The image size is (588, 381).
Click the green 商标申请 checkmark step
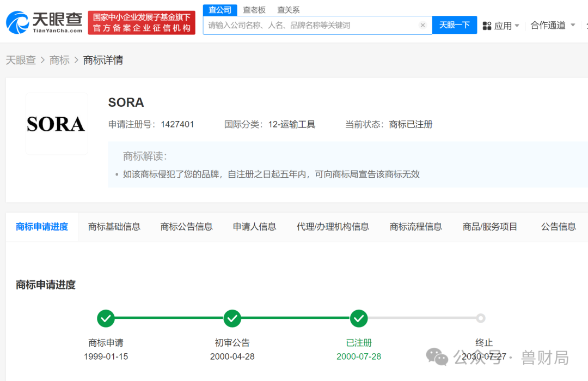point(106,318)
